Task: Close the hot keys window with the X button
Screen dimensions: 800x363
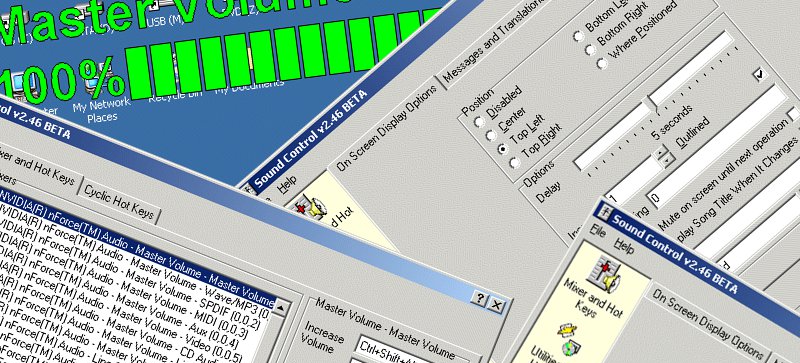Action: 496,305
